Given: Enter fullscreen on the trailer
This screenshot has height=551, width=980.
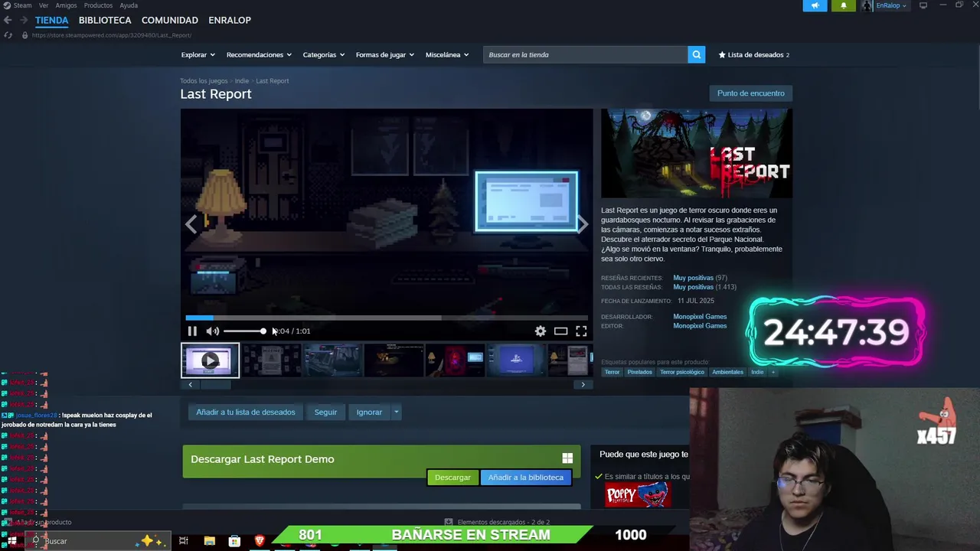Looking at the screenshot, I should click(x=581, y=331).
